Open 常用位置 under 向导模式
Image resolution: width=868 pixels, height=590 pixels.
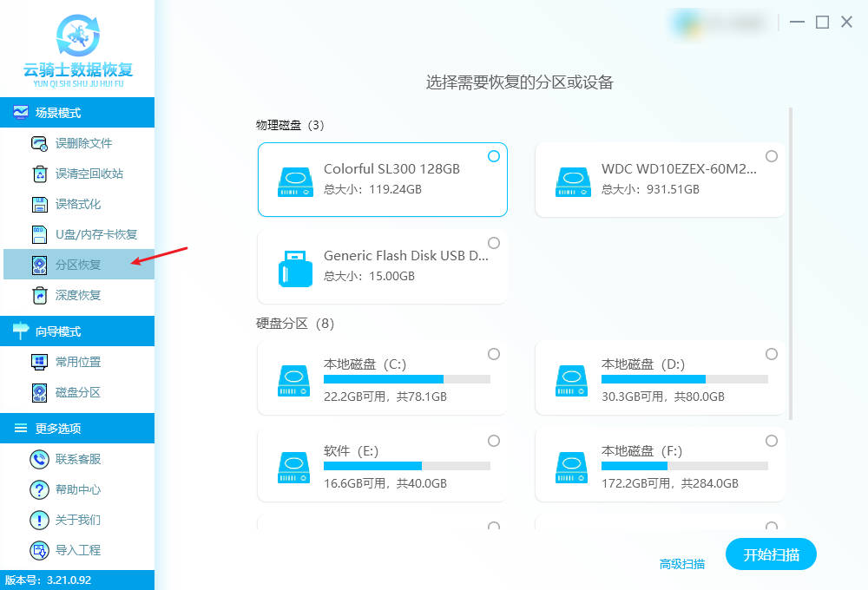(79, 362)
